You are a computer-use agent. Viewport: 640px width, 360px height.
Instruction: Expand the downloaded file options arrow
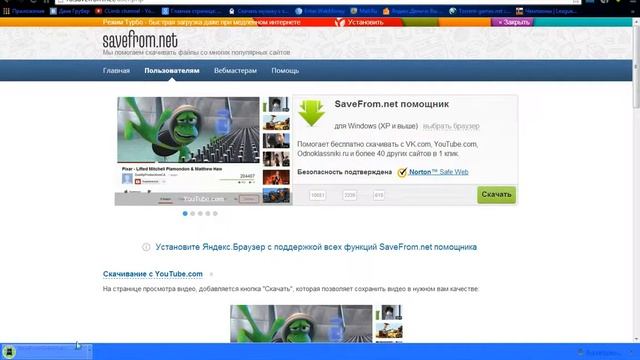pos(89,351)
